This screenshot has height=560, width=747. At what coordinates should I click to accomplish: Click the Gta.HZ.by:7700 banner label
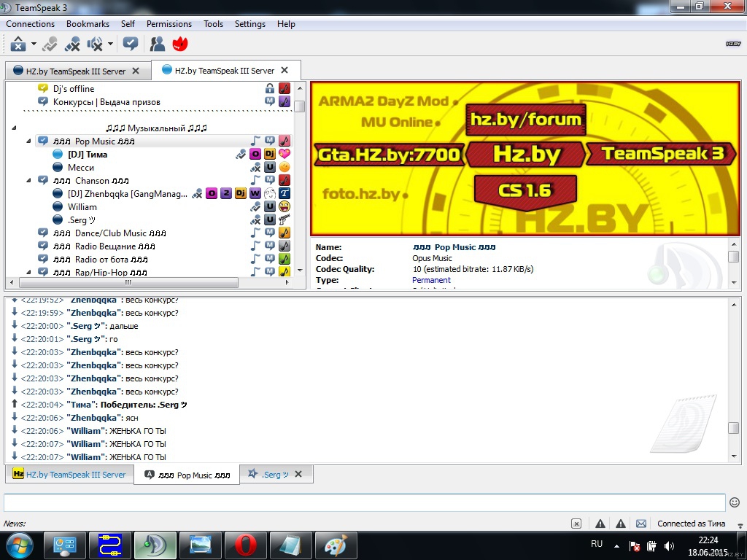pyautogui.click(x=389, y=155)
